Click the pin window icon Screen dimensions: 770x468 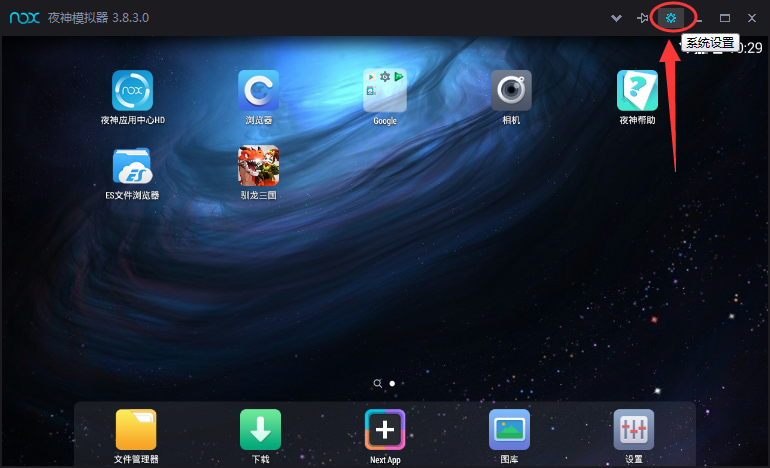pyautogui.click(x=642, y=18)
